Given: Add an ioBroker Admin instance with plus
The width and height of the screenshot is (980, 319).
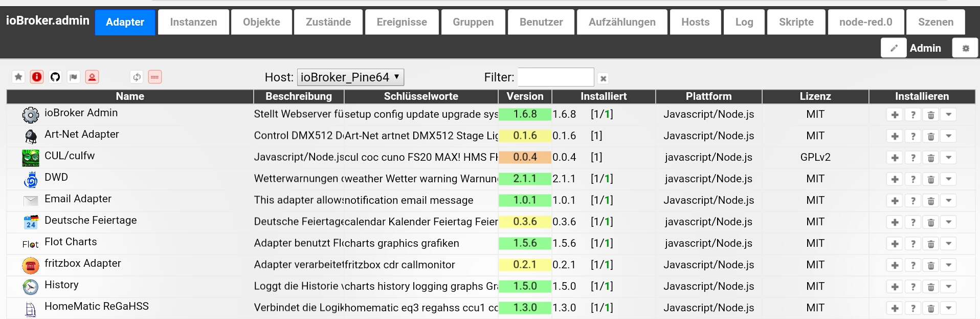Looking at the screenshot, I should point(895,115).
